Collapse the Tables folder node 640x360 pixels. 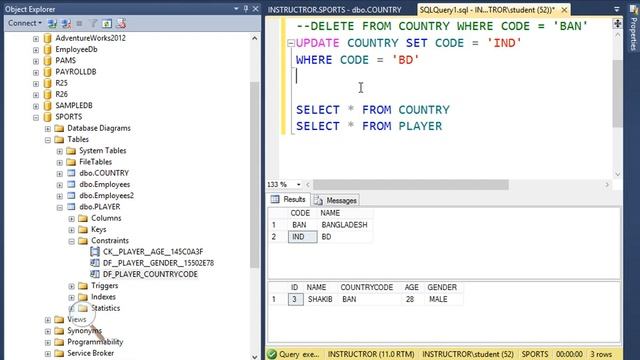click(48, 140)
